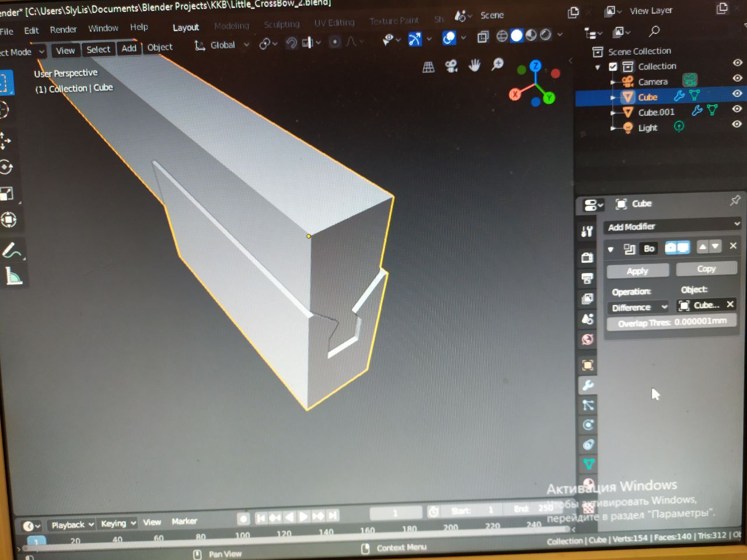This screenshot has height=560, width=747.
Task: Select the Rotate tool in the left toolbar
Action: point(6,167)
